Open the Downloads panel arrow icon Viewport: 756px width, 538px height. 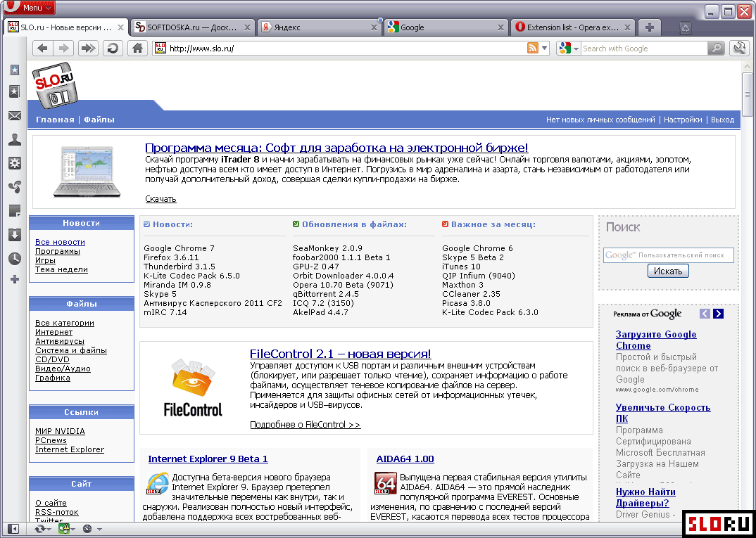15,235
